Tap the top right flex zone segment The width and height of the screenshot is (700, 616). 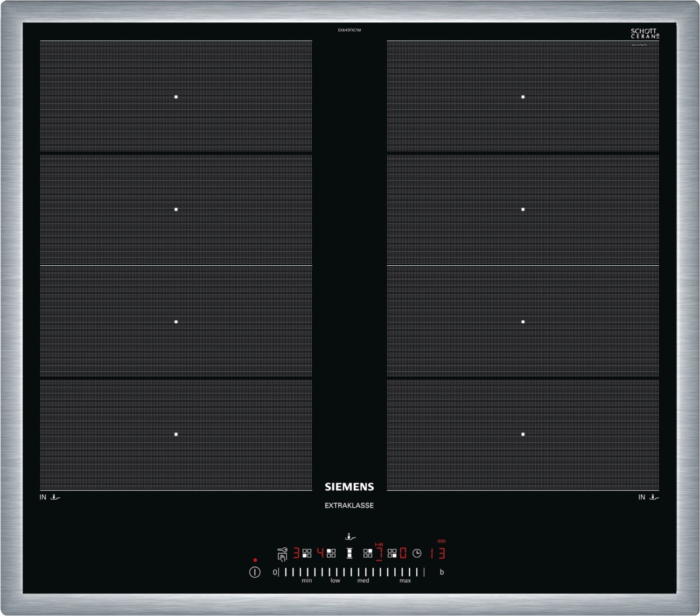[523, 97]
